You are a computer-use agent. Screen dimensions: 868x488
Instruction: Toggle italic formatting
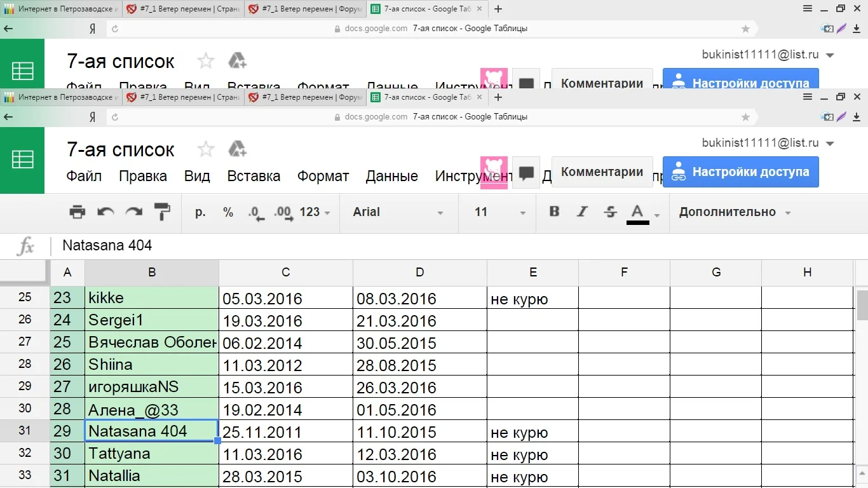click(582, 212)
